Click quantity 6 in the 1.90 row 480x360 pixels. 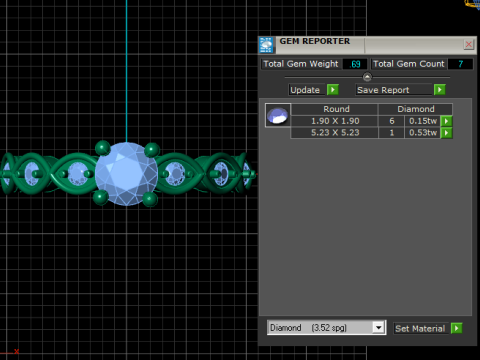(392, 121)
